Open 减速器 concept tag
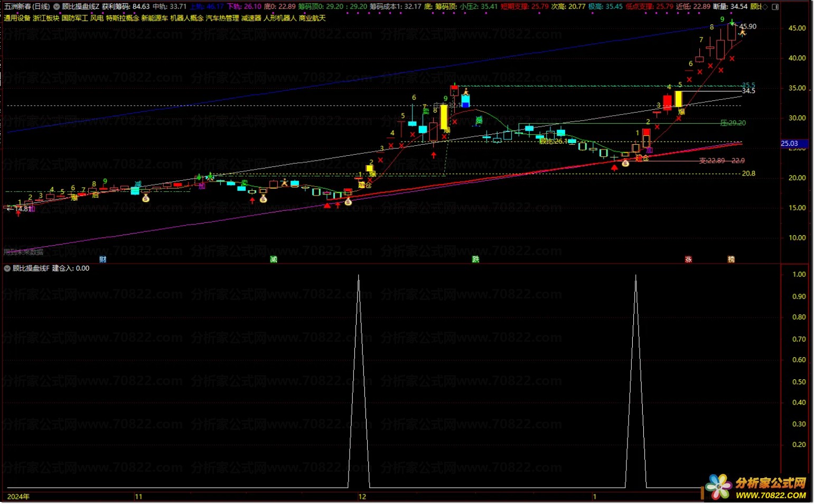 pos(251,18)
